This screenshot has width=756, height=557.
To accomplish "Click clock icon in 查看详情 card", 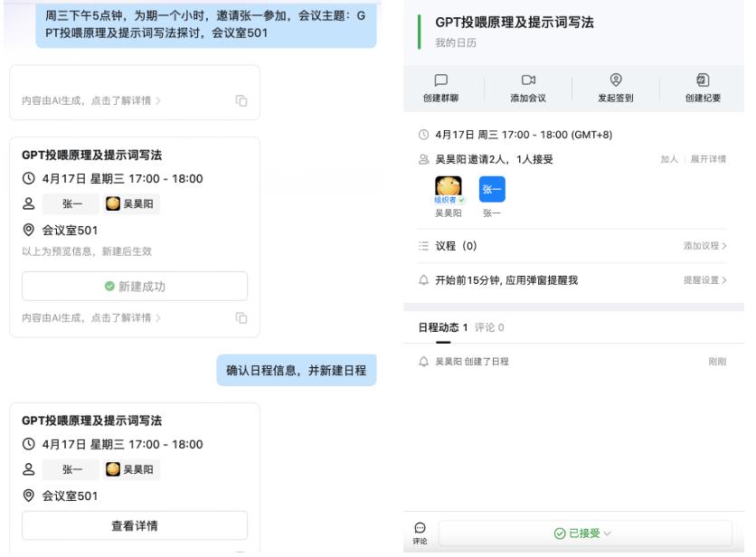I will 28,444.
